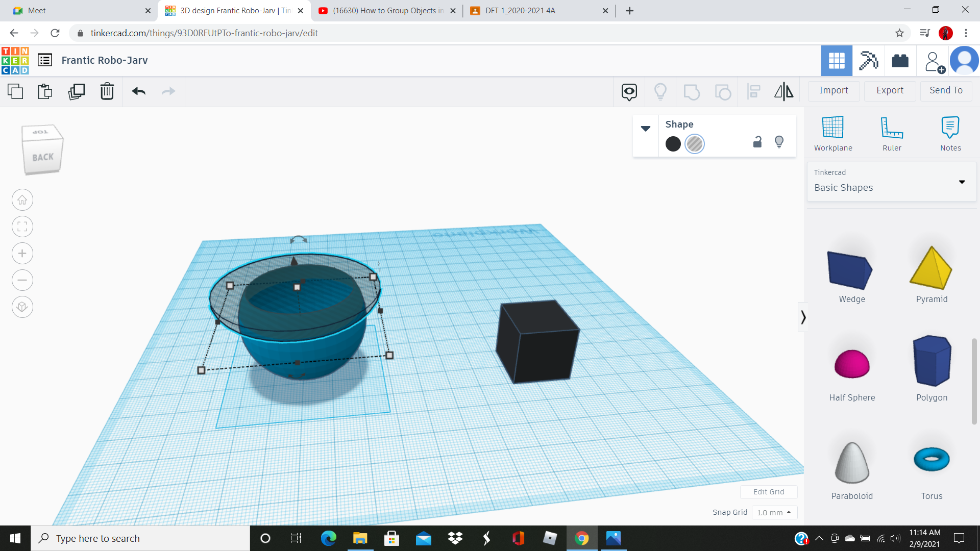
Task: Toggle the lock on the selected shape
Action: tap(757, 142)
